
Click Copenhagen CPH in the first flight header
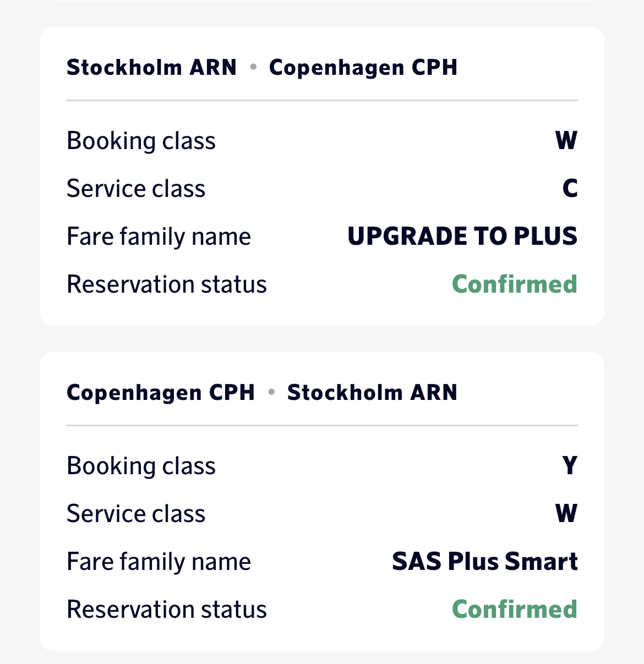(363, 68)
